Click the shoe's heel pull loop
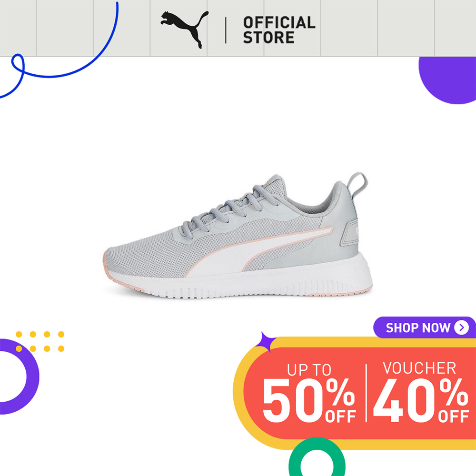The height and width of the screenshot is (476, 476). point(357,183)
